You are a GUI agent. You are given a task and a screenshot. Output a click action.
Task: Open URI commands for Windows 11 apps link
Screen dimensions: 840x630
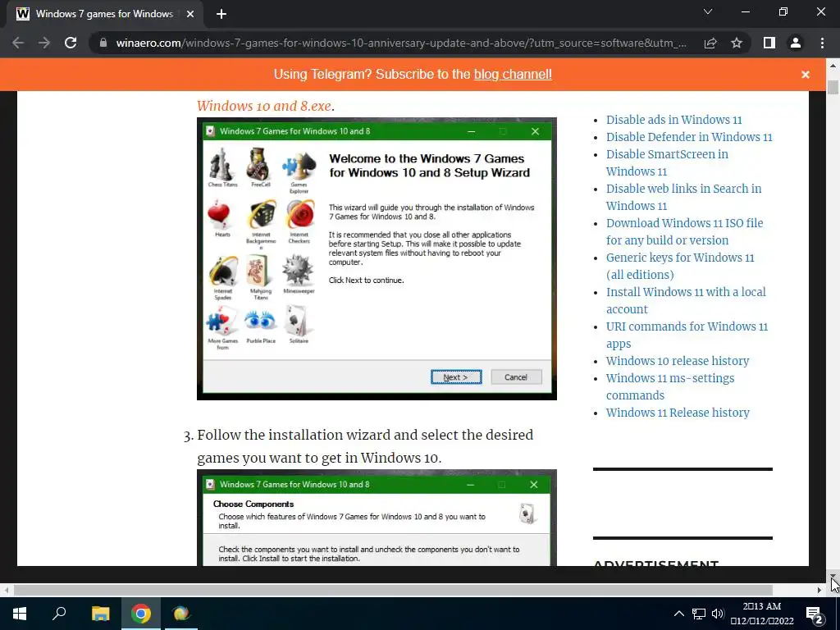tap(687, 335)
